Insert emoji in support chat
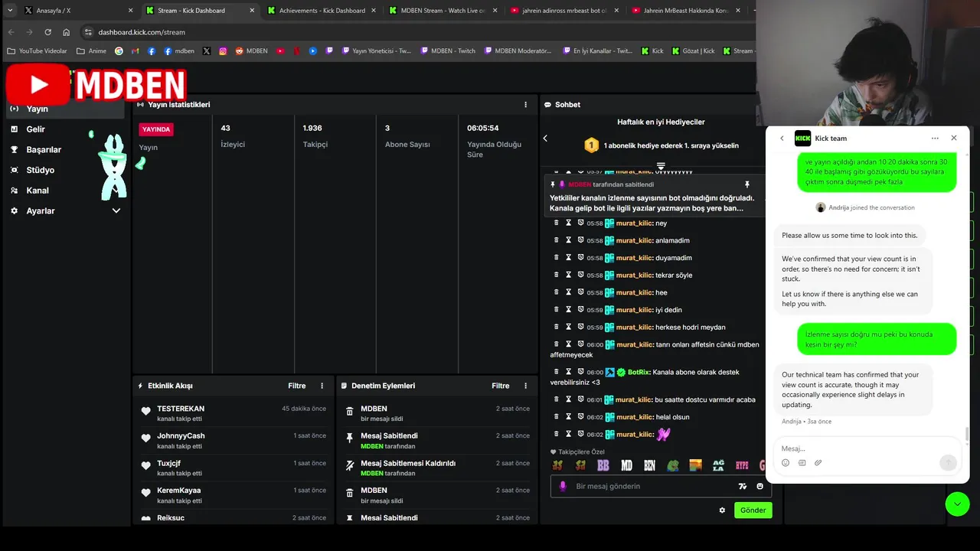The image size is (980, 551). click(786, 463)
